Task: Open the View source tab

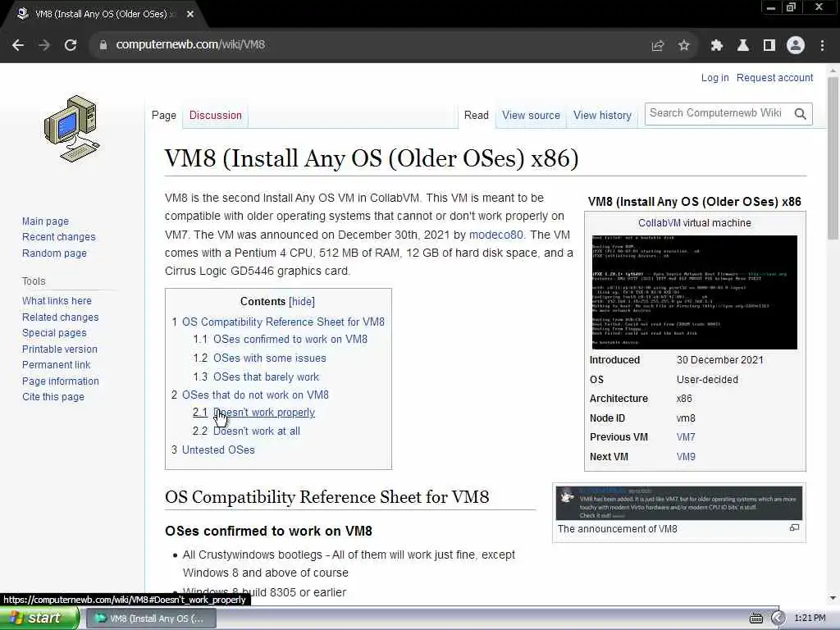Action: click(531, 116)
